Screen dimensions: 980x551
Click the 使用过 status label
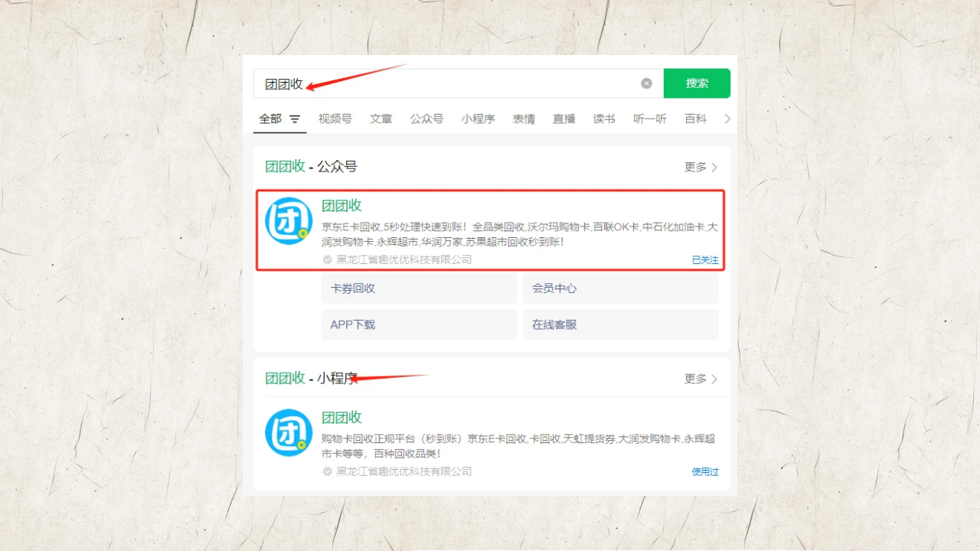coord(705,472)
